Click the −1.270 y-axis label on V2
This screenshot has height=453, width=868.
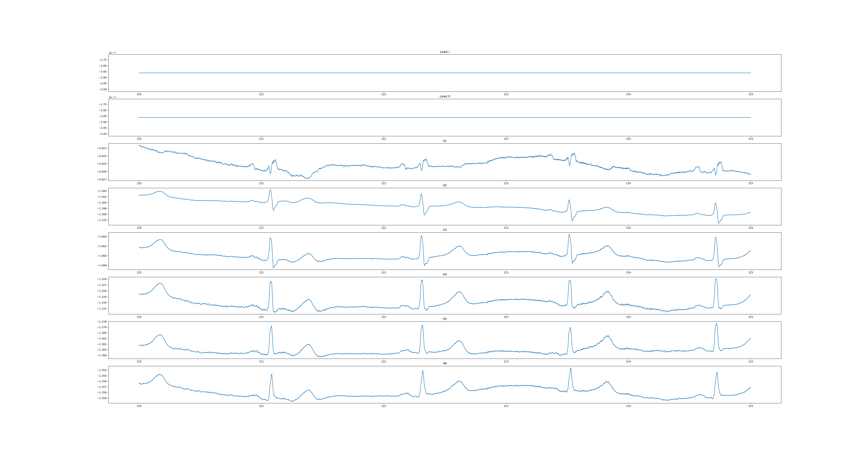pos(102,220)
